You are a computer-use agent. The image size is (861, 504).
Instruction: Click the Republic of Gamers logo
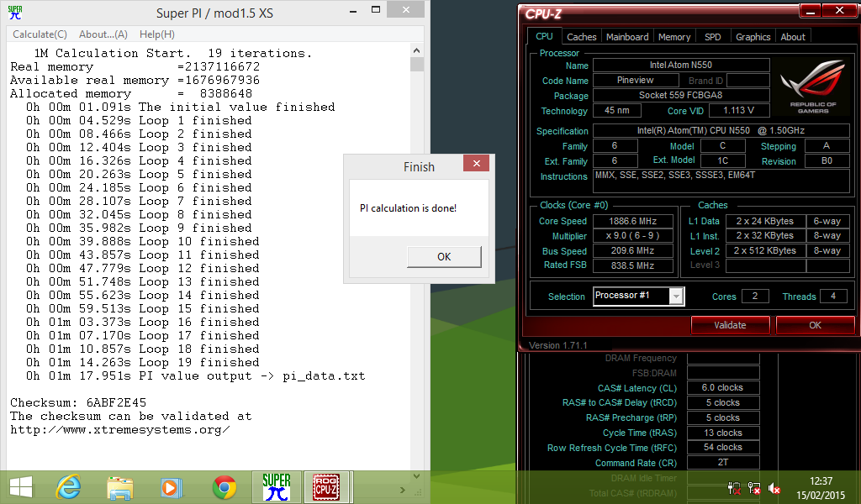pos(813,87)
